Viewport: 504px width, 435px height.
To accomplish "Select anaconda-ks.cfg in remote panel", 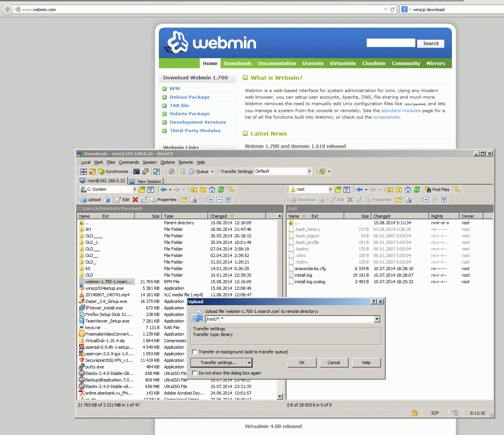I will [x=310, y=269].
